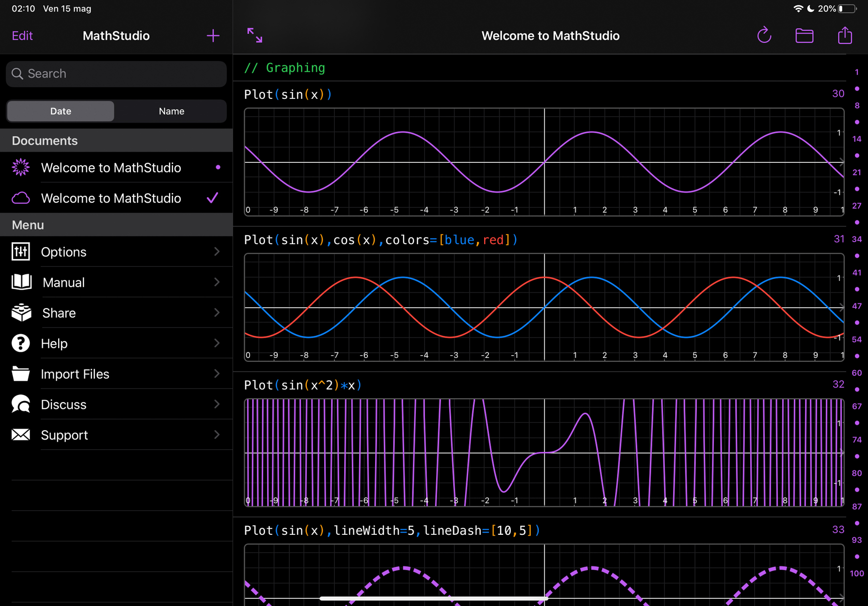
Task: Tap the Edit button in the sidebar
Action: click(x=22, y=36)
